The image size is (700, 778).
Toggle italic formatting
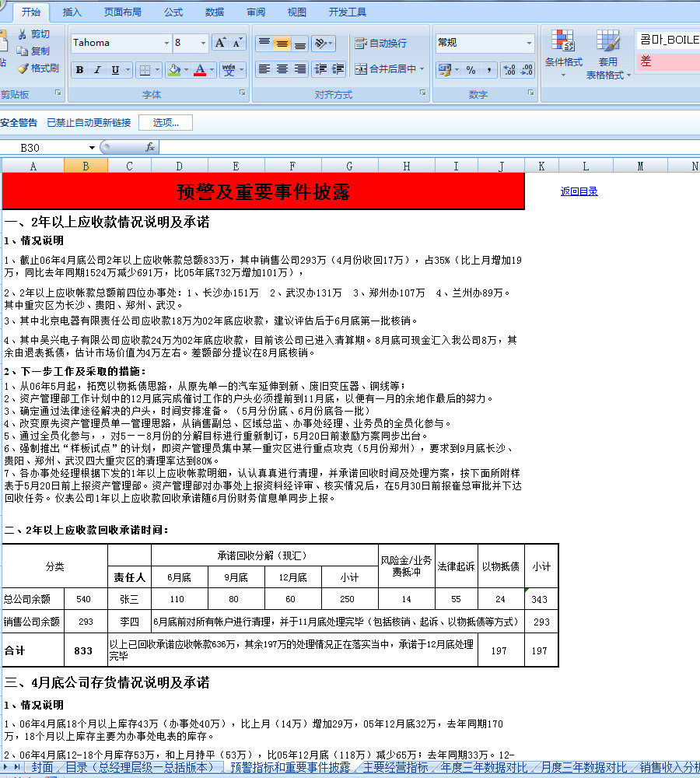pos(97,70)
